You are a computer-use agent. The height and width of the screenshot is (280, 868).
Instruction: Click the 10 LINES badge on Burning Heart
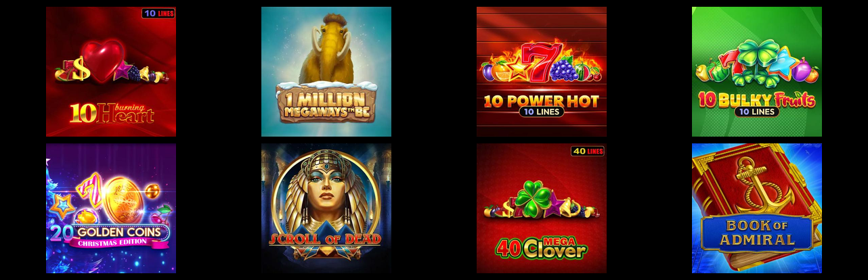158,14
